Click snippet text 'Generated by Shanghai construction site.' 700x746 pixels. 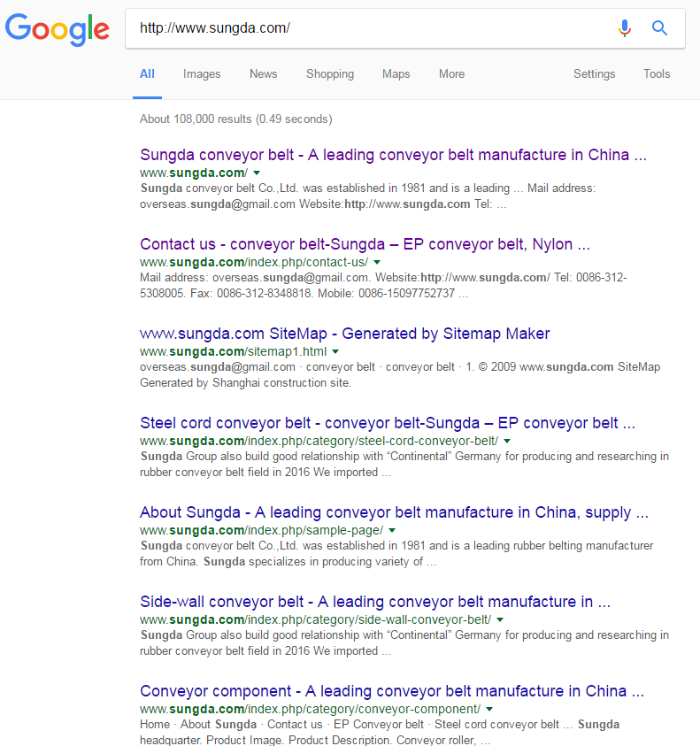(245, 383)
